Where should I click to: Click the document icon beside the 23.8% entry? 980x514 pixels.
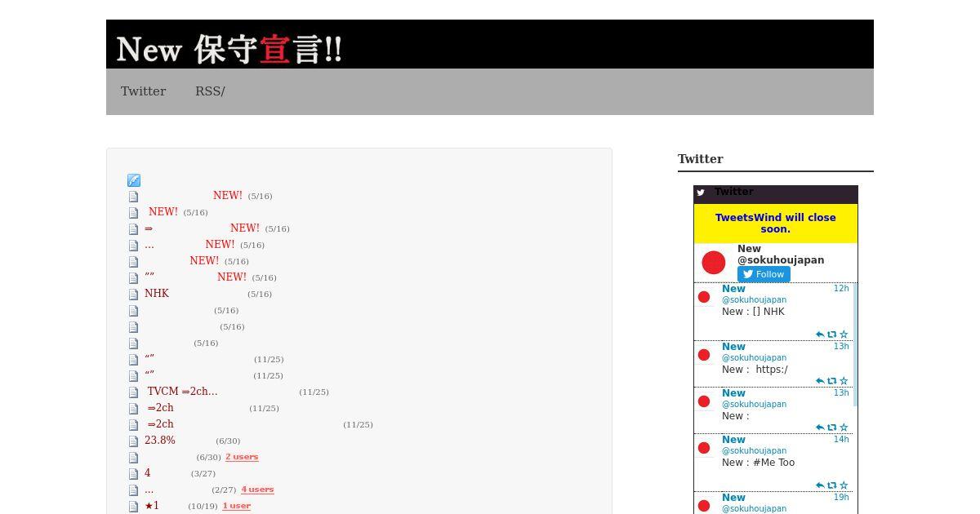tap(133, 441)
